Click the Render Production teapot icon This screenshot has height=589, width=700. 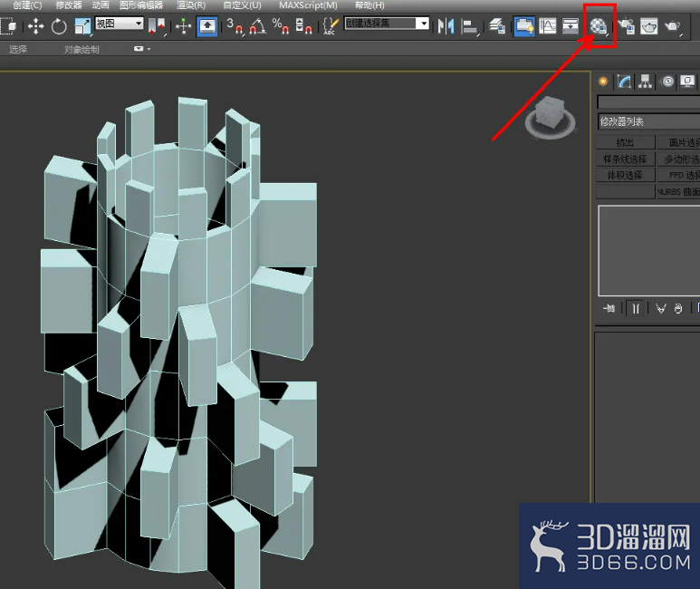673,26
